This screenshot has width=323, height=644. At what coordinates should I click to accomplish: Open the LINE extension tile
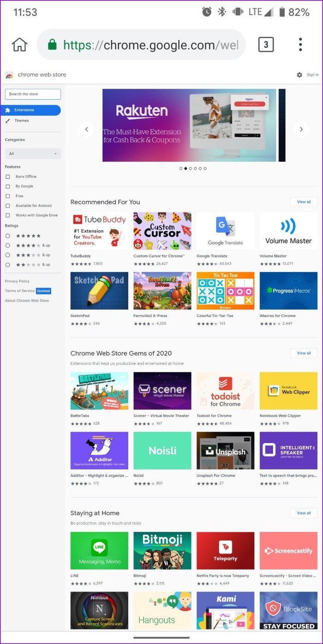(x=99, y=550)
